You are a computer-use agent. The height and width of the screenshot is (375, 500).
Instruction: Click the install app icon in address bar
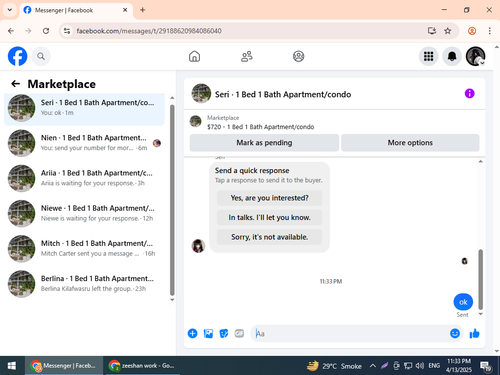tap(432, 31)
